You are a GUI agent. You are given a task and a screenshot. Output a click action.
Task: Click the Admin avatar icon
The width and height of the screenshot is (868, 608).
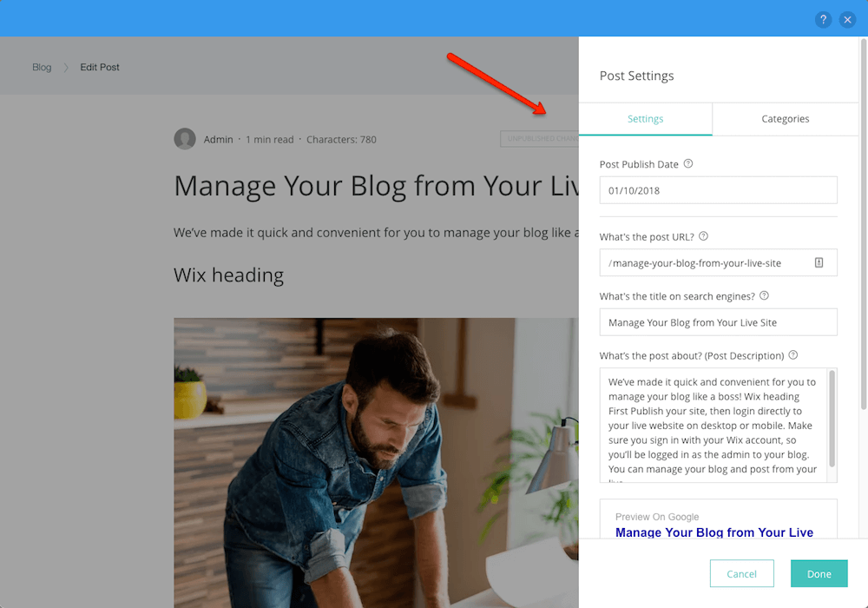pyautogui.click(x=185, y=139)
